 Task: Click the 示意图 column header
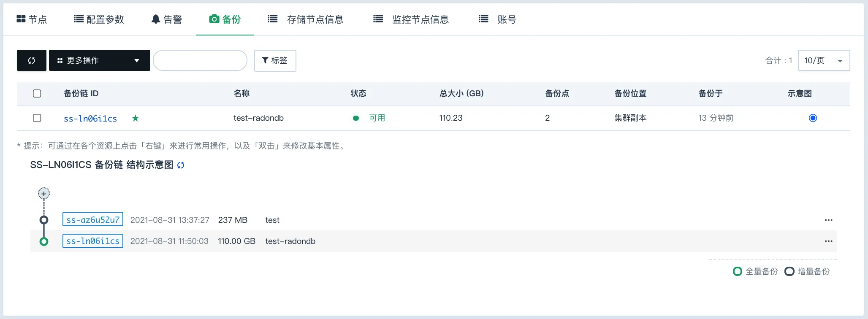pos(800,93)
